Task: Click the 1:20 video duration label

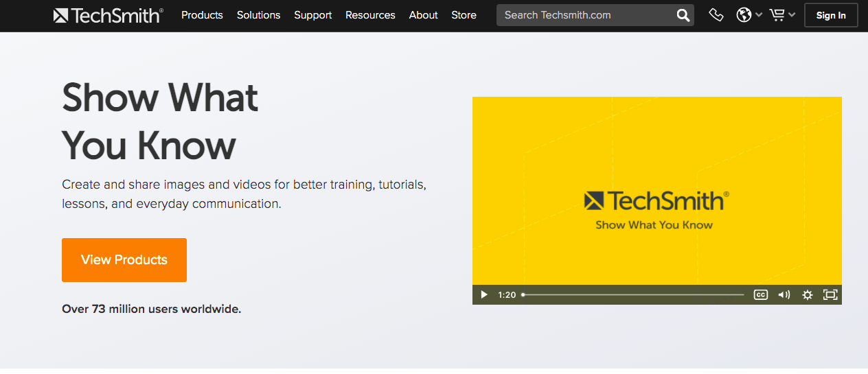Action: click(x=507, y=294)
